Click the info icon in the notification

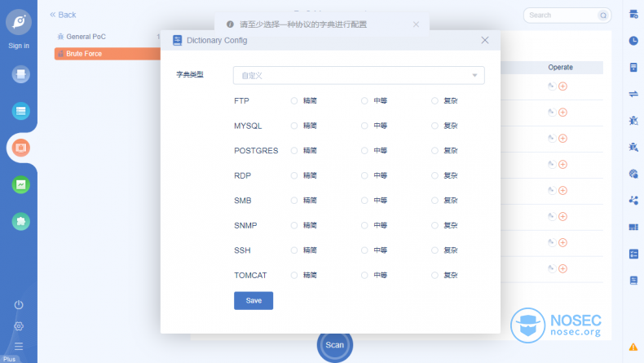pos(230,24)
